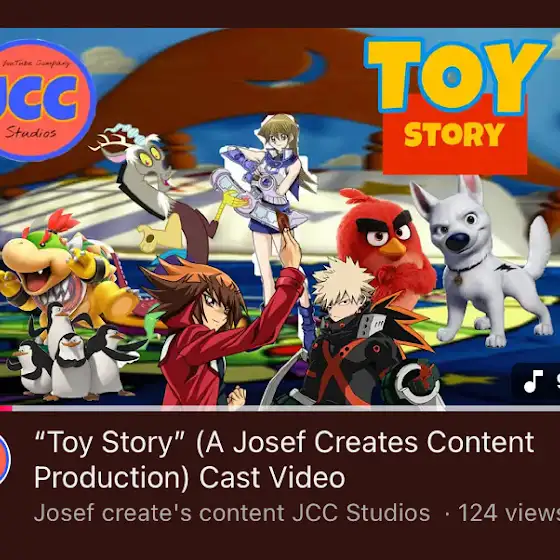Image resolution: width=560 pixels, height=560 pixels.
Task: Play video by clicking the Bolt dog
Action: tap(482, 261)
